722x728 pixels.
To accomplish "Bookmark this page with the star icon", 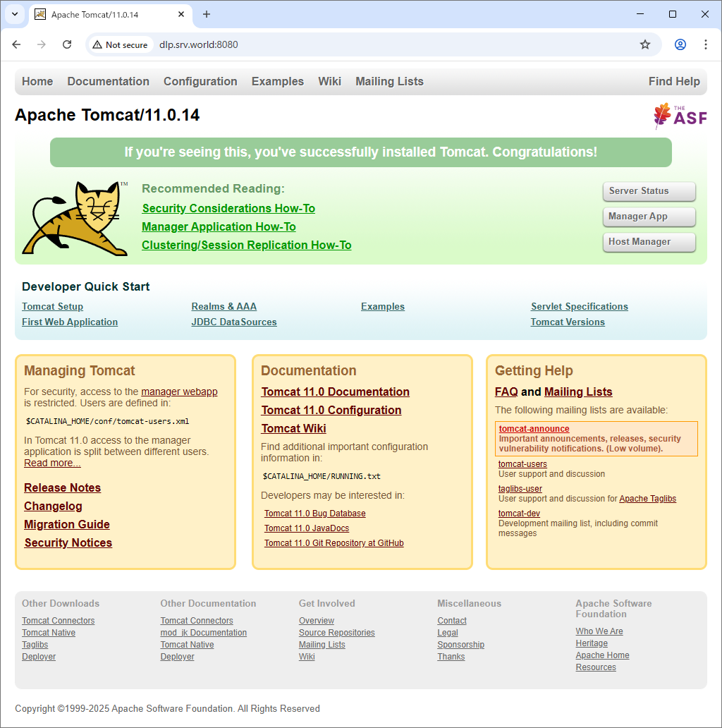I will click(644, 44).
